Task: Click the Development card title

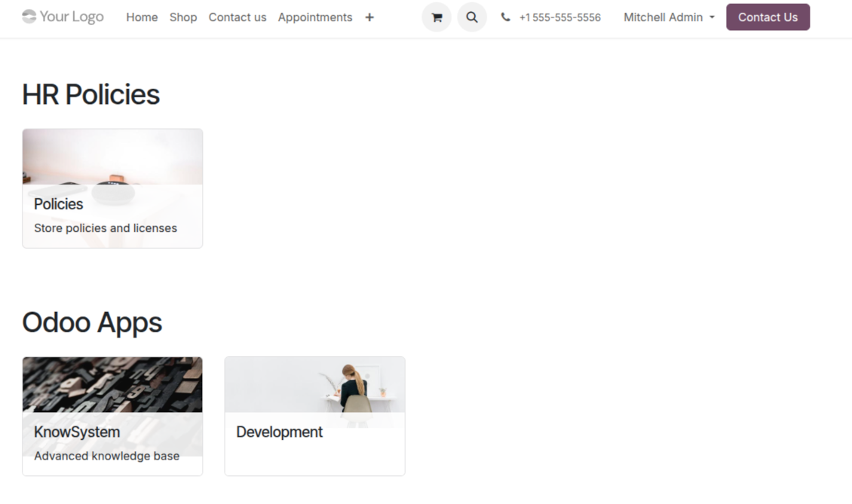Action: tap(279, 432)
